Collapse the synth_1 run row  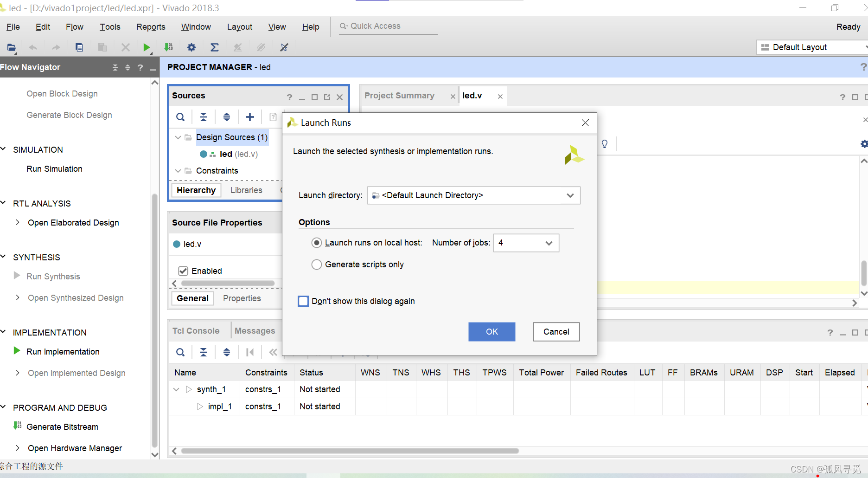tap(176, 389)
